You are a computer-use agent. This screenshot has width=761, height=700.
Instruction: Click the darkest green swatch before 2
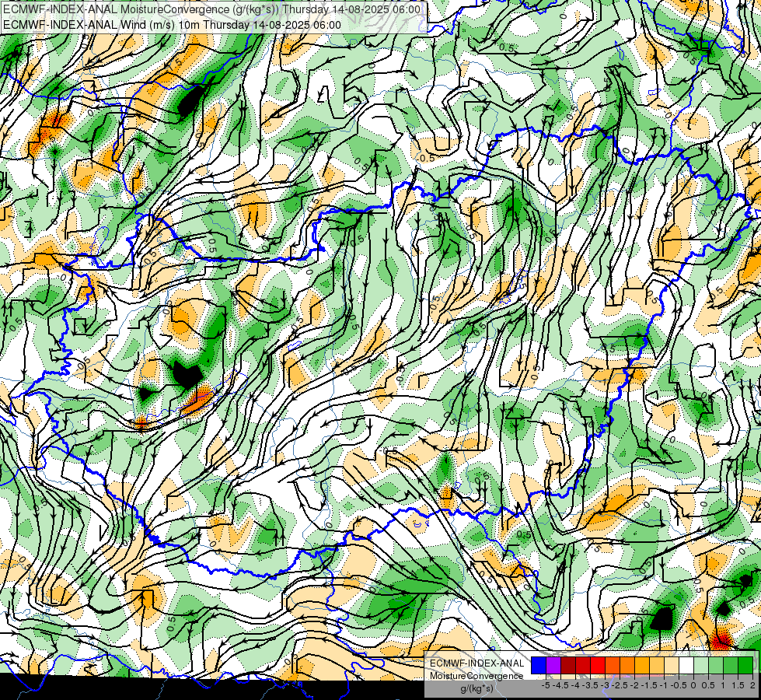click(x=745, y=665)
